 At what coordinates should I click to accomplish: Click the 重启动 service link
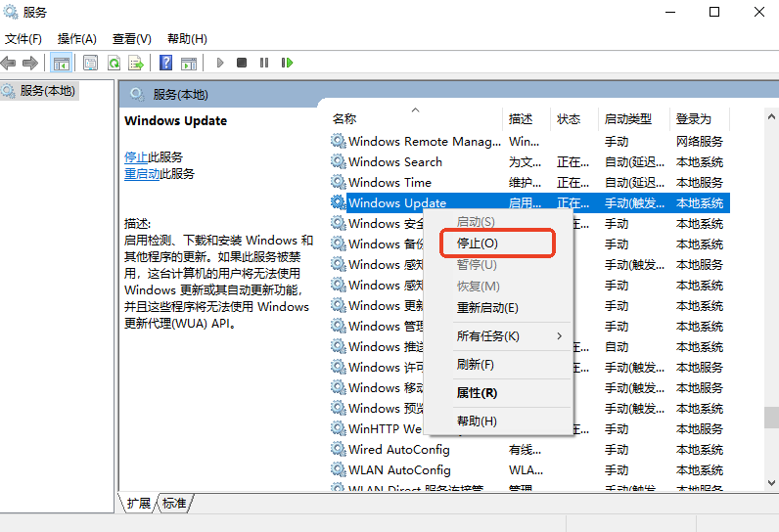(x=142, y=174)
